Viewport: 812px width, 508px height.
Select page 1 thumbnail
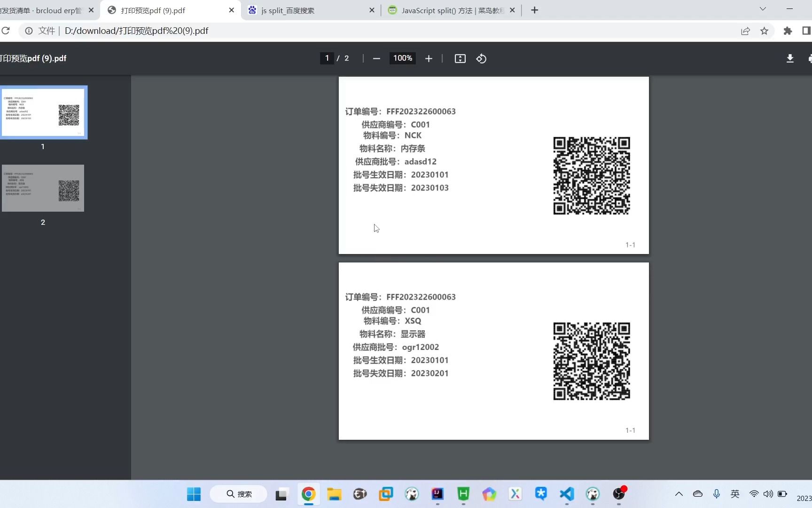point(43,112)
